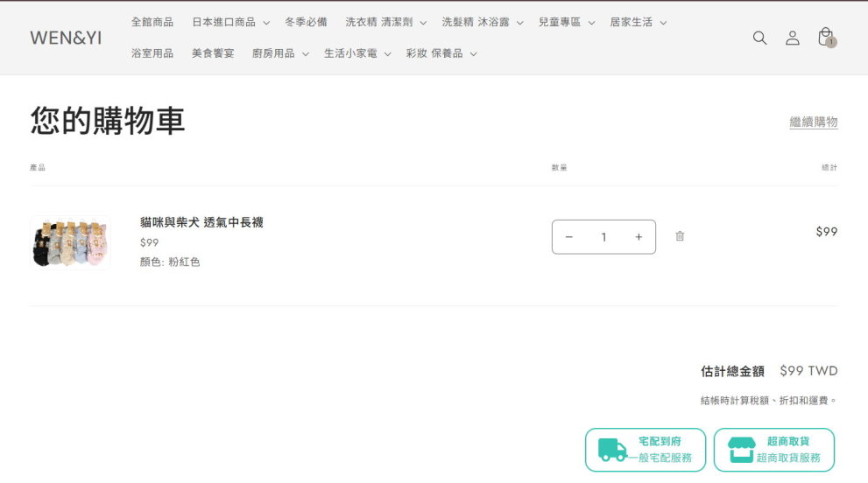Open the 貓咪與柴犬 透氣中長襪 product link
Image resolution: width=868 pixels, height=483 pixels.
201,222
